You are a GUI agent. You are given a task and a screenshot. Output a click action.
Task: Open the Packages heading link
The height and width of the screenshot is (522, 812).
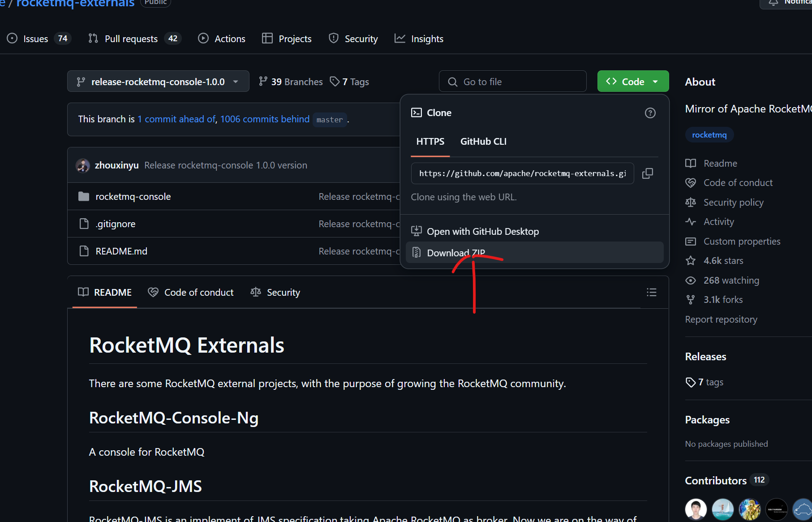tap(707, 420)
